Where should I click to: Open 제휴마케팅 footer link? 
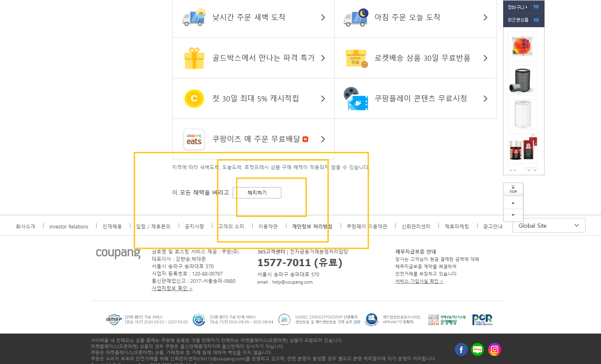(457, 226)
